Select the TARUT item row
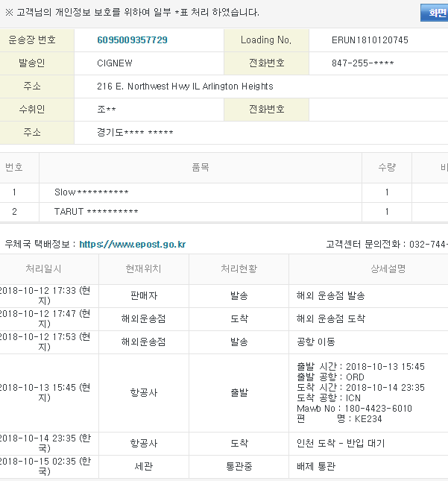This screenshot has height=481, width=448. (x=95, y=212)
